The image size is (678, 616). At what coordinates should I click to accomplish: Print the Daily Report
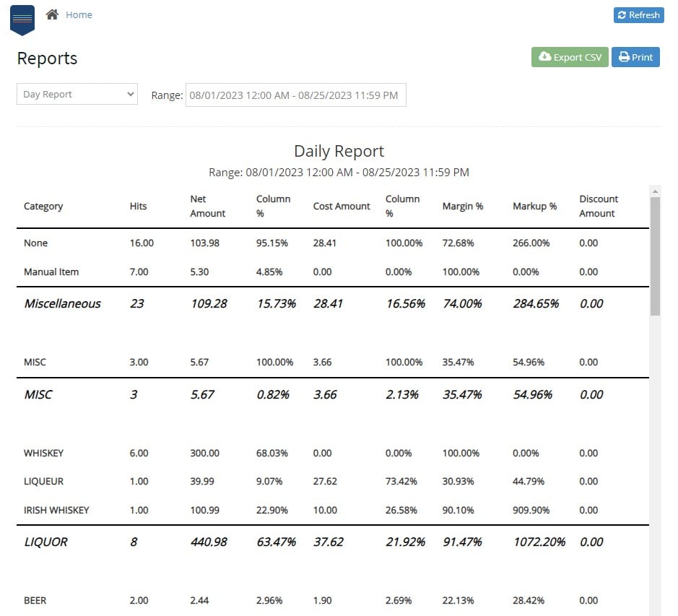pyautogui.click(x=635, y=56)
